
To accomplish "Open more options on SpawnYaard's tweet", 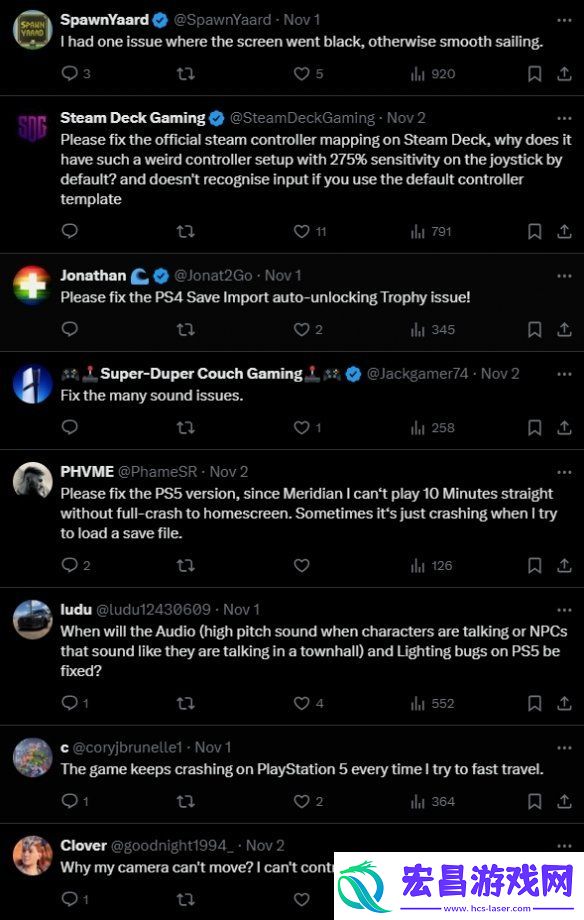I will pos(564,20).
